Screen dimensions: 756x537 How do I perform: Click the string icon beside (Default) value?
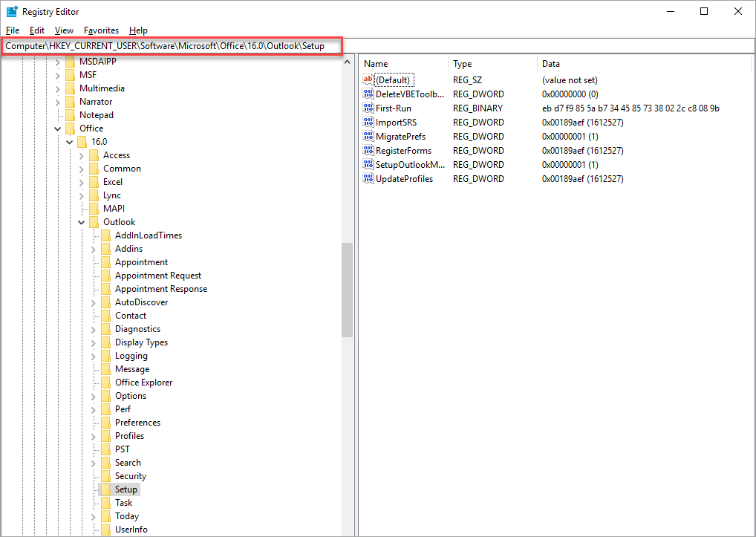pos(368,79)
